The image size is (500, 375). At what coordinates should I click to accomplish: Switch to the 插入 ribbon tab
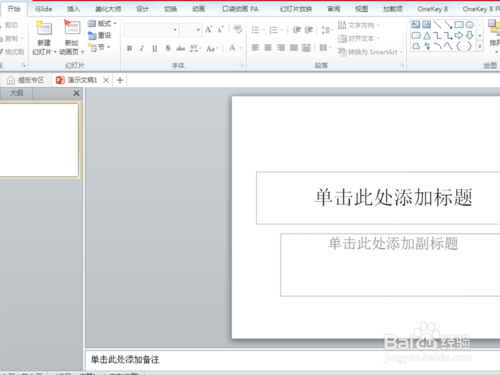(73, 9)
